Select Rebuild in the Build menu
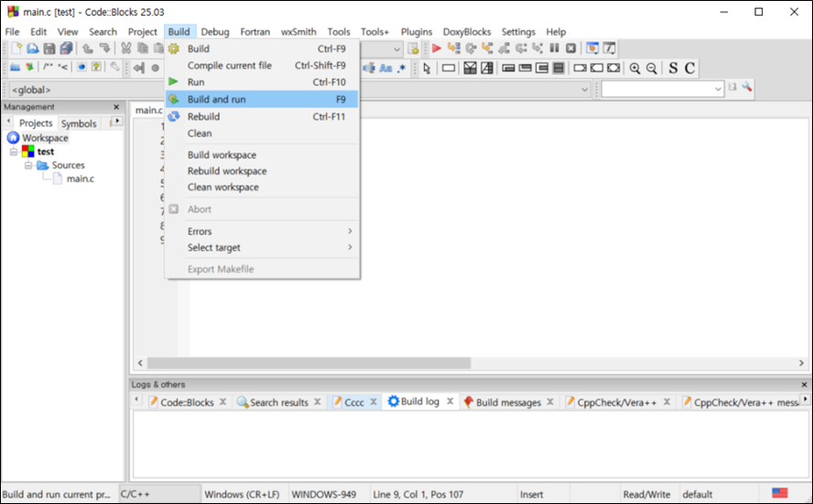Screen dimensions: 813x504 pos(263,116)
